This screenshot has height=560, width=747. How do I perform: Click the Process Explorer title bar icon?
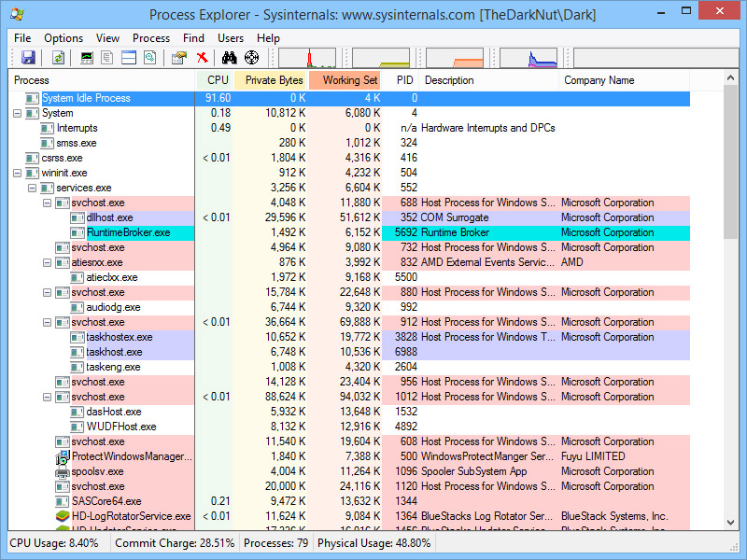click(17, 14)
